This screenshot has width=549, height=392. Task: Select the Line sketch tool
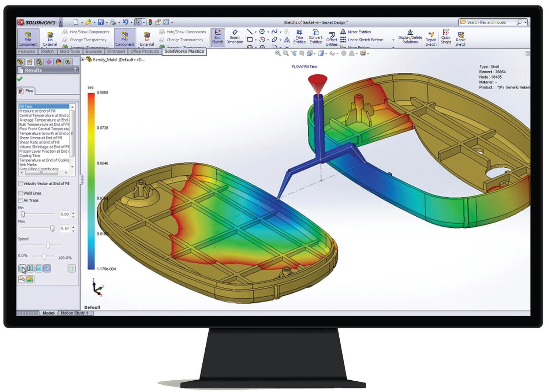click(x=250, y=32)
